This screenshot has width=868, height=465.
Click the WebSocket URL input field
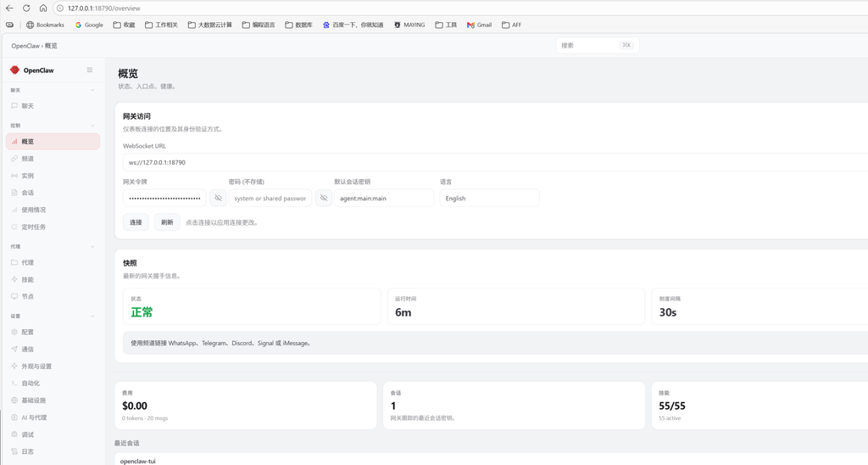pos(492,162)
